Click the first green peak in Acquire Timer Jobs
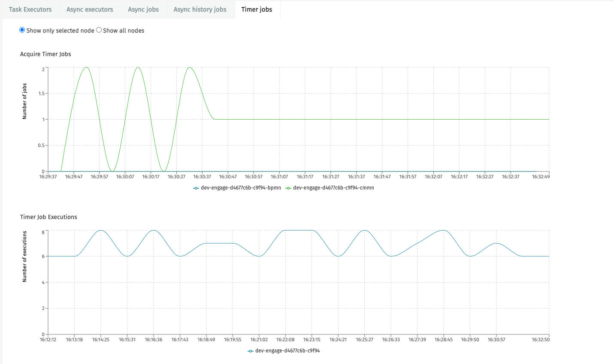This screenshot has width=614, height=364. coord(87,67)
